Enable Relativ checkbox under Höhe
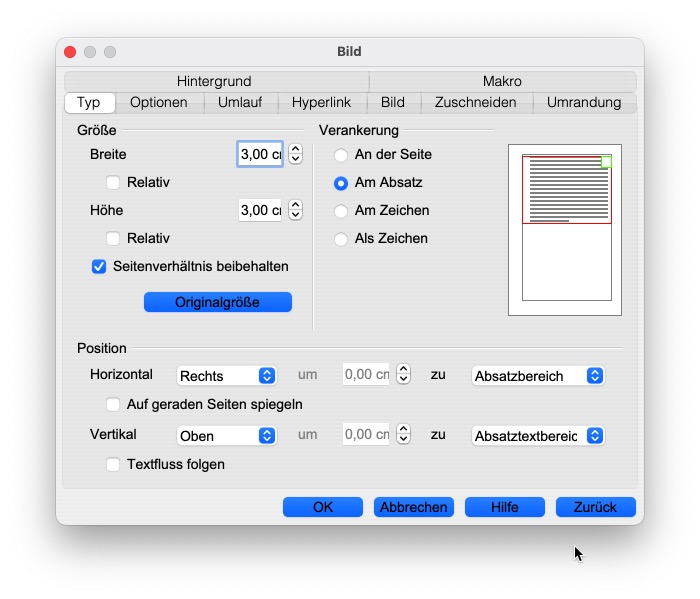This screenshot has width=700, height=599. point(113,238)
